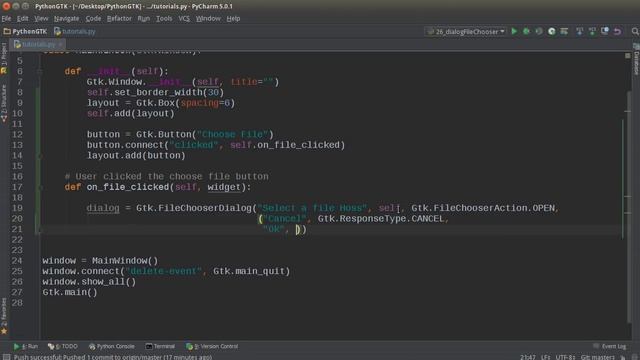
Task: Click the lock read-only toggle in status bar
Action: (623, 357)
